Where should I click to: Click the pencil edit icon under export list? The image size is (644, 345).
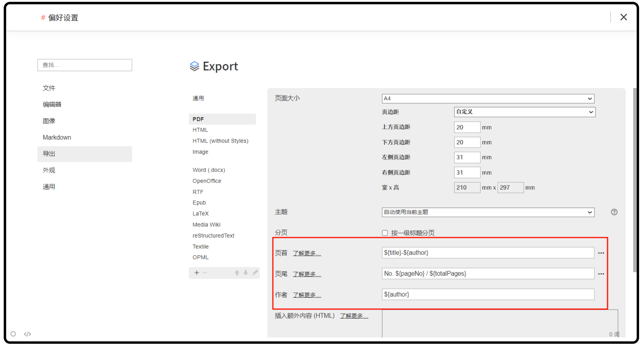255,273
